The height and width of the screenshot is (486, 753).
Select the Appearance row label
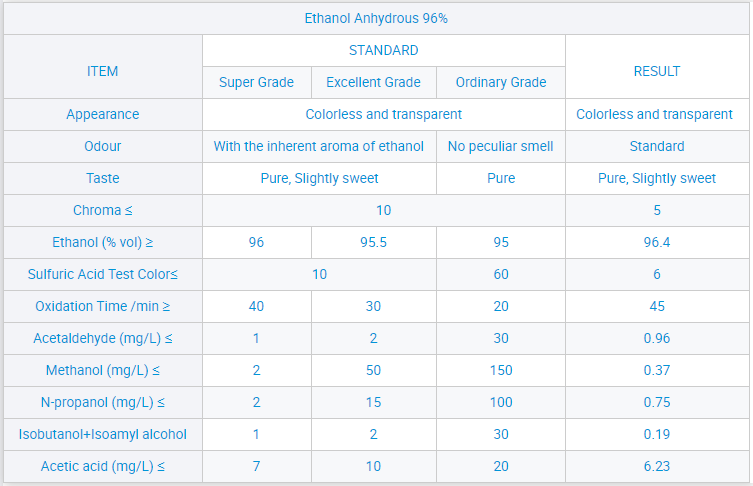(x=103, y=114)
